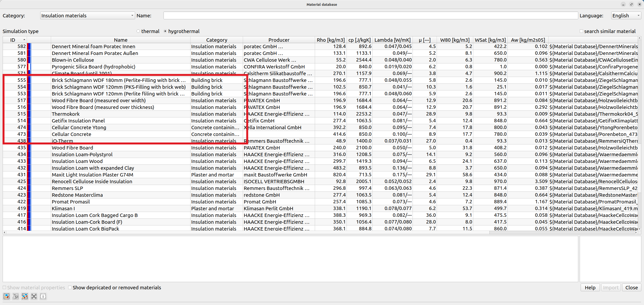Open the Language dropdown showing English

626,15
